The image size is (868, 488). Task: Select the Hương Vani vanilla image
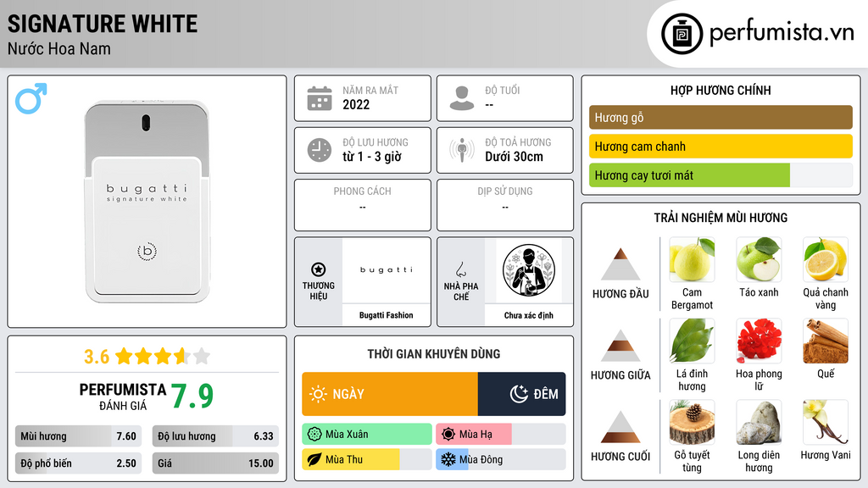pyautogui.click(x=826, y=422)
